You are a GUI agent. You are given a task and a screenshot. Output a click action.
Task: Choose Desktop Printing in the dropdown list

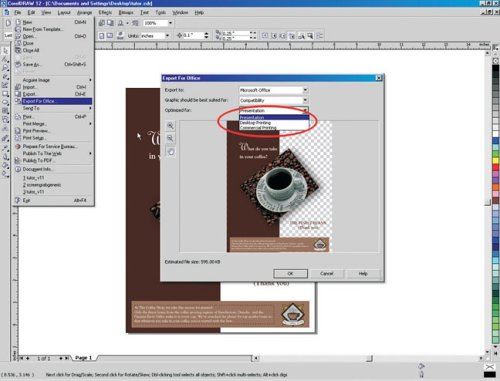pos(274,123)
